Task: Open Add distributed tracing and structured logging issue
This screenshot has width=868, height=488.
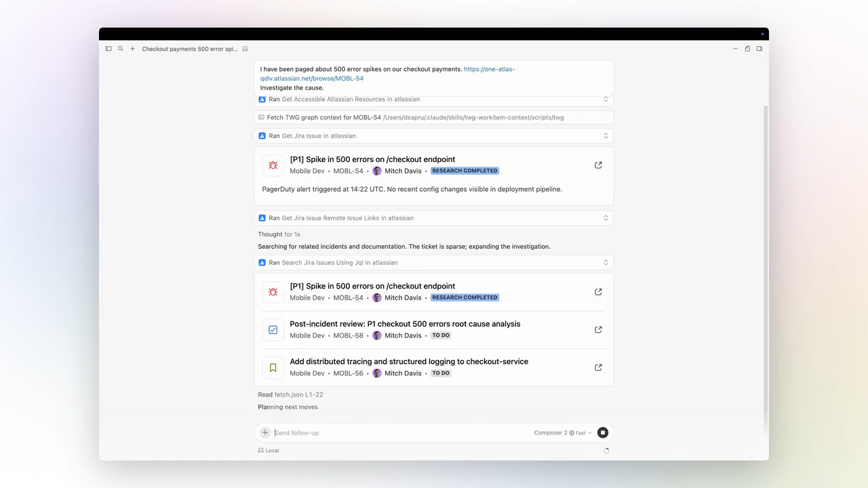Action: (409, 361)
